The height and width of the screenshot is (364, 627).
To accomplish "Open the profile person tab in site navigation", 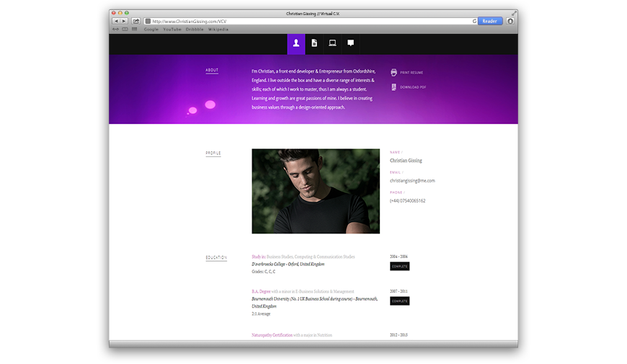I will (296, 43).
